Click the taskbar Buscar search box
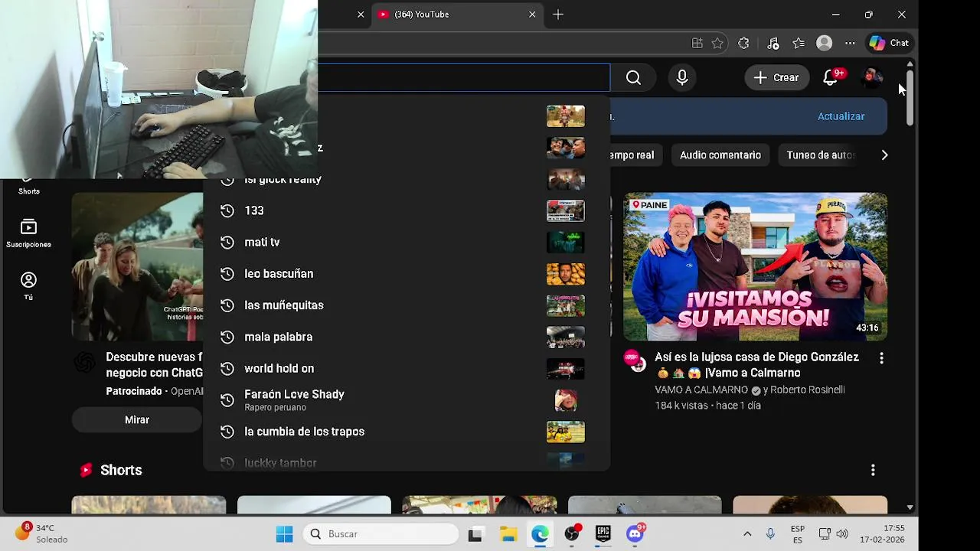 [381, 534]
